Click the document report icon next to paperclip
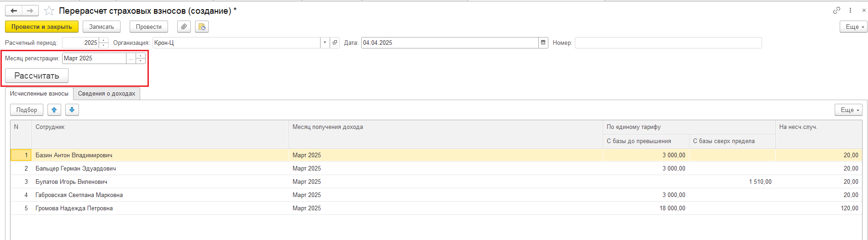The width and height of the screenshot is (868, 240). (x=202, y=27)
